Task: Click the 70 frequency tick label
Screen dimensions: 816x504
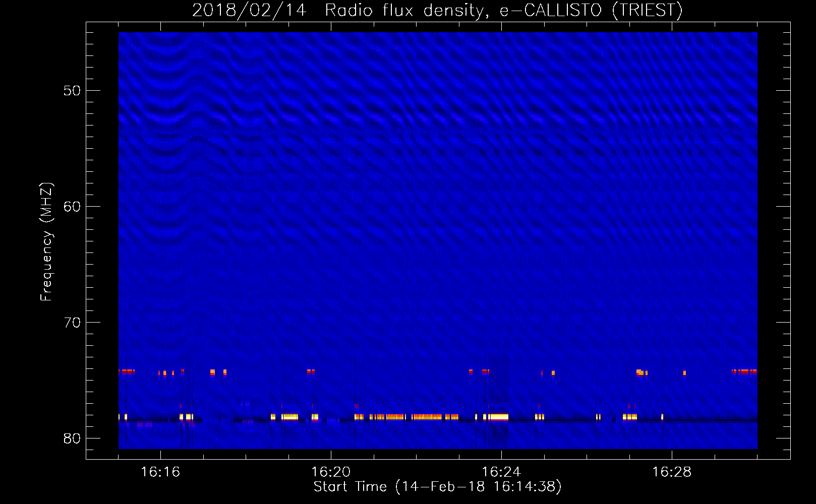Action: point(72,323)
